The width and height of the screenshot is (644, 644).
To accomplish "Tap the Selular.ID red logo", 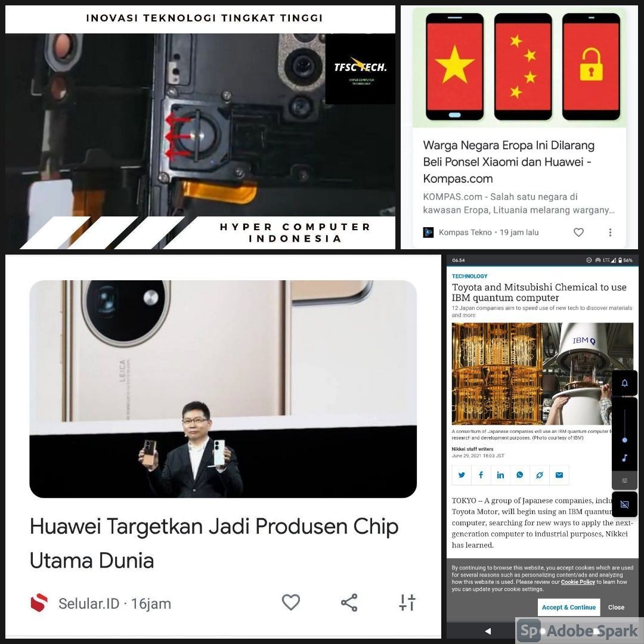I will pyautogui.click(x=39, y=603).
